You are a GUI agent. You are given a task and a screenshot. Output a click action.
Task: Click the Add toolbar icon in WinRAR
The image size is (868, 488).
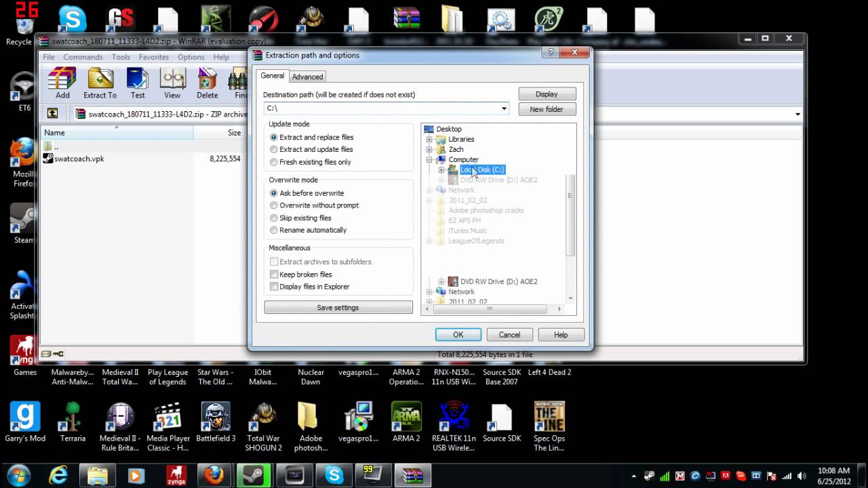(x=62, y=83)
